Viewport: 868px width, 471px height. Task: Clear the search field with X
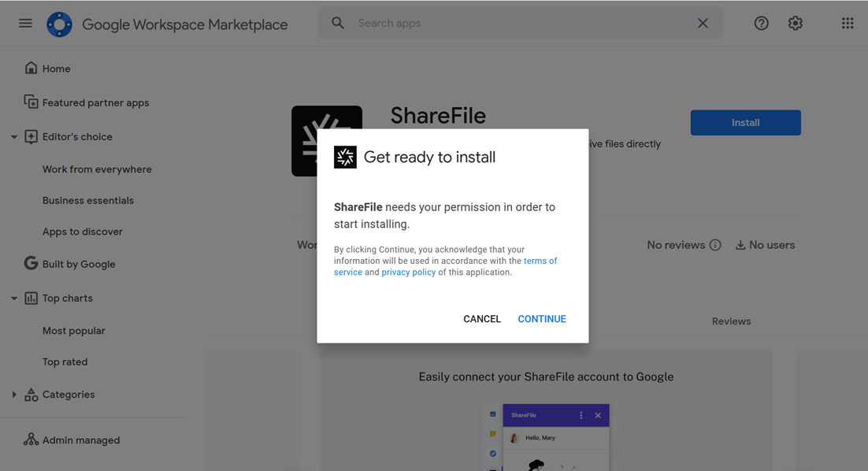(703, 24)
